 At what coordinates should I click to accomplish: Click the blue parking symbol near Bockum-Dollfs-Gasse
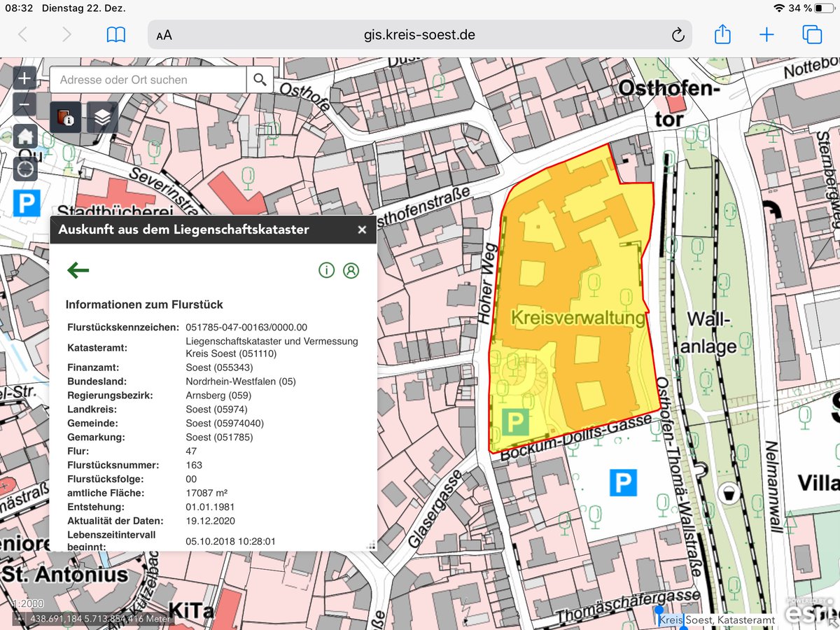[622, 482]
